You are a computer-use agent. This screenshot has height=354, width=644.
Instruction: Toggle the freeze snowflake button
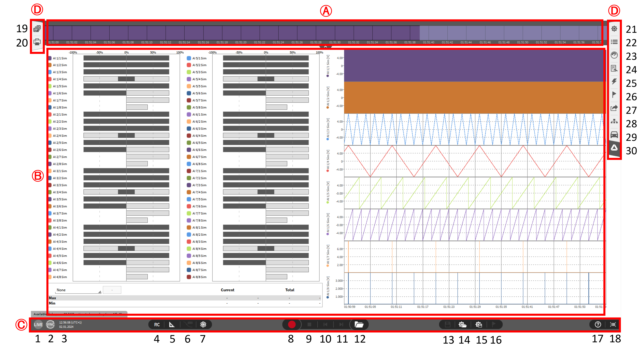203,325
